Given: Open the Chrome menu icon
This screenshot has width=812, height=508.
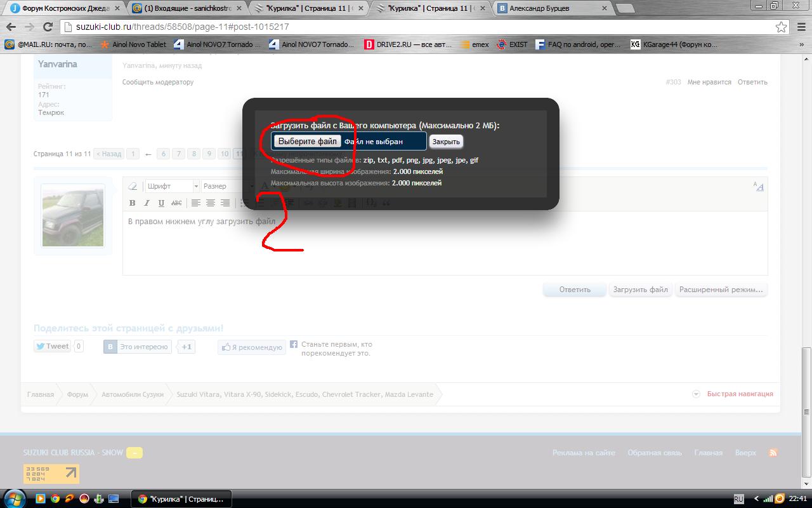Looking at the screenshot, I should pos(800,27).
